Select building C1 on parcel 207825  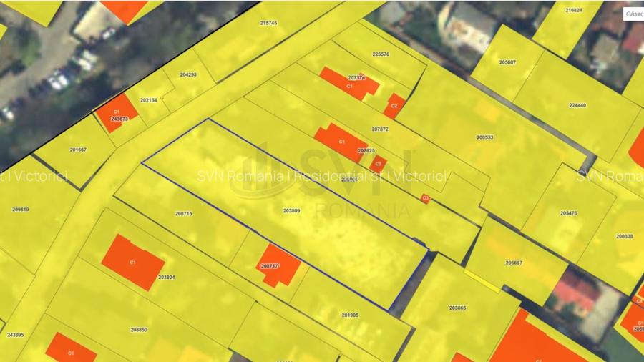click(339, 141)
